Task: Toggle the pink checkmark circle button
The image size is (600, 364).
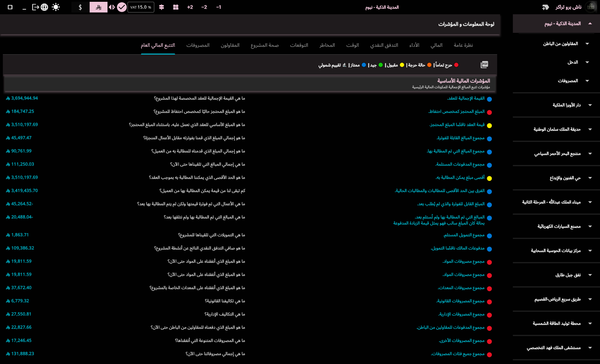Action: 122,7
